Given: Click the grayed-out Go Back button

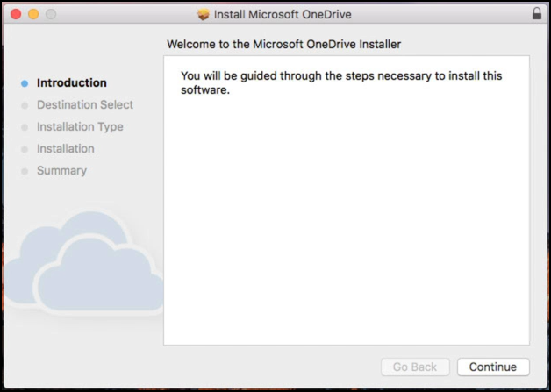Looking at the screenshot, I should point(415,367).
